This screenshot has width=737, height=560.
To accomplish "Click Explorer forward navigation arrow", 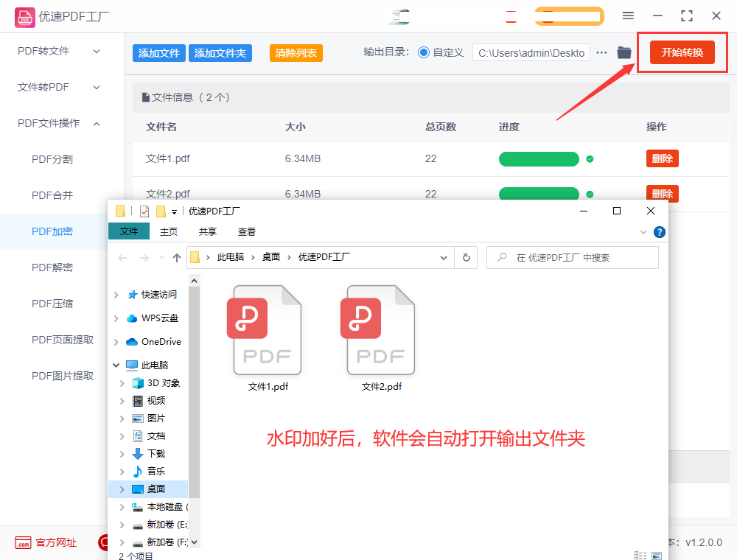I will (x=144, y=258).
